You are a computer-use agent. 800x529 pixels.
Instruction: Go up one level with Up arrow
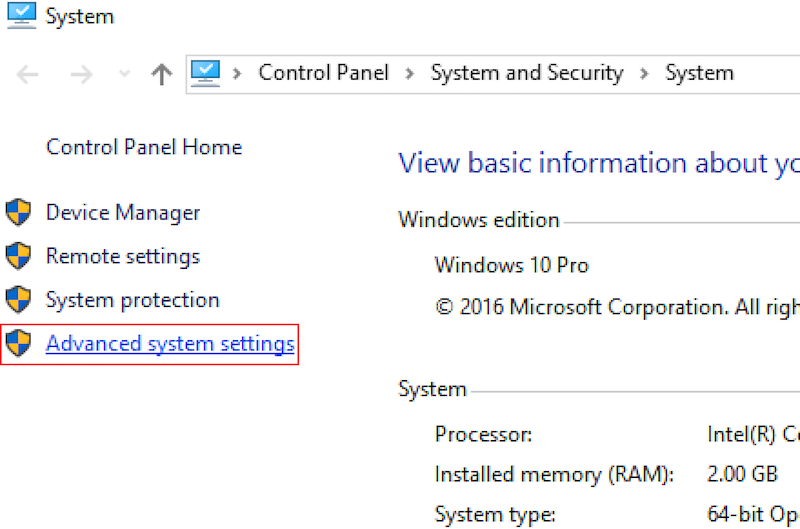[161, 74]
